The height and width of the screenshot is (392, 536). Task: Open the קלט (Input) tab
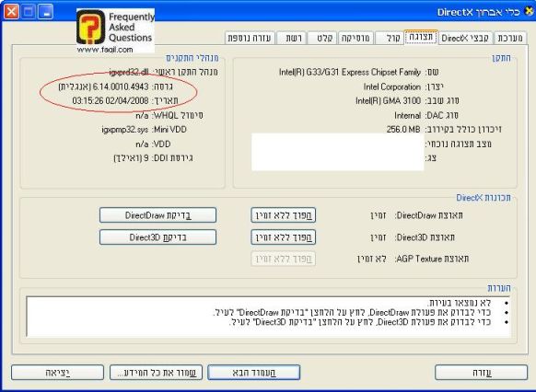point(322,38)
